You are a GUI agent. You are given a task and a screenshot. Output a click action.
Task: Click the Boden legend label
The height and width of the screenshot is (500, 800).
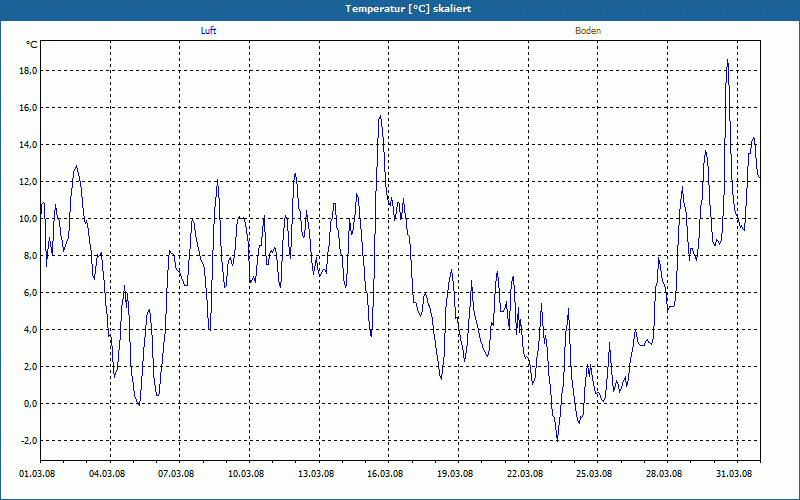click(588, 31)
